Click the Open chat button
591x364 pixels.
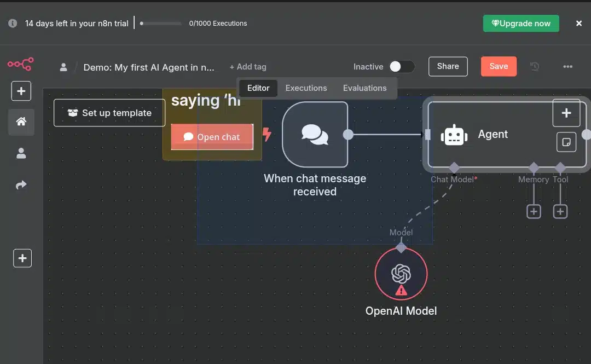coord(212,136)
